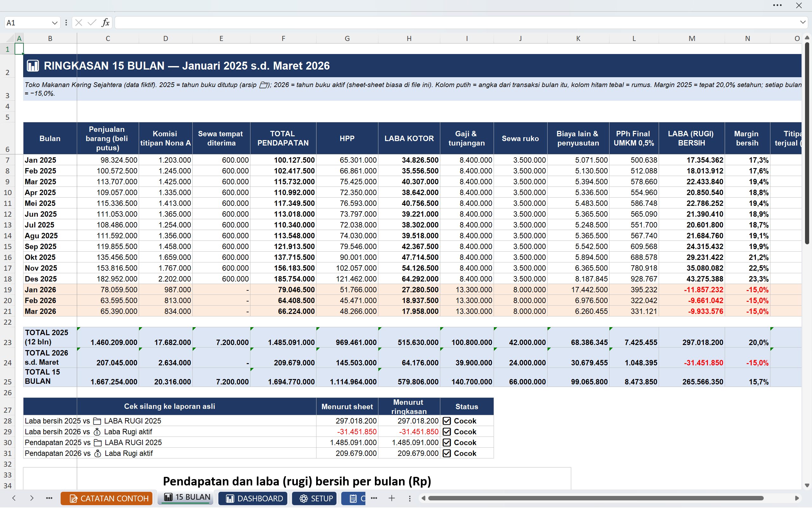Click the horizontal scrollbar thumb
The image size is (812, 508).
coord(596,498)
